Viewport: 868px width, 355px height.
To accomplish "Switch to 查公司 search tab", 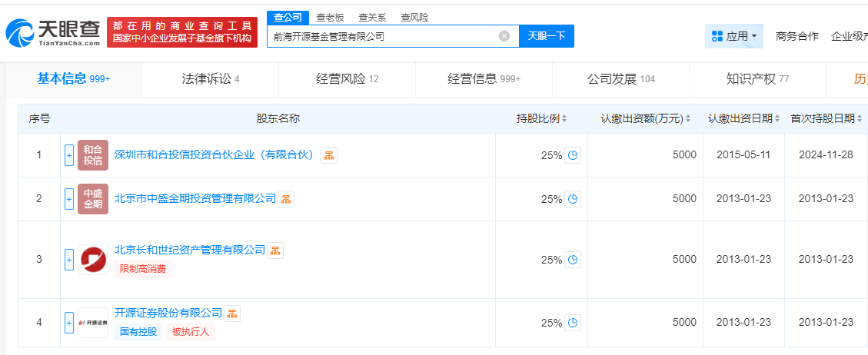I will 288,18.
